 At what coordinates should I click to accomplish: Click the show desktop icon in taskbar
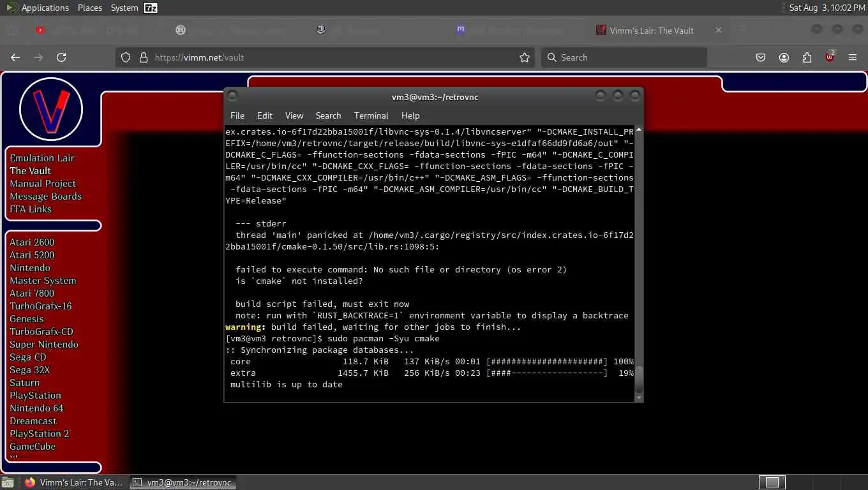pyautogui.click(x=7, y=482)
